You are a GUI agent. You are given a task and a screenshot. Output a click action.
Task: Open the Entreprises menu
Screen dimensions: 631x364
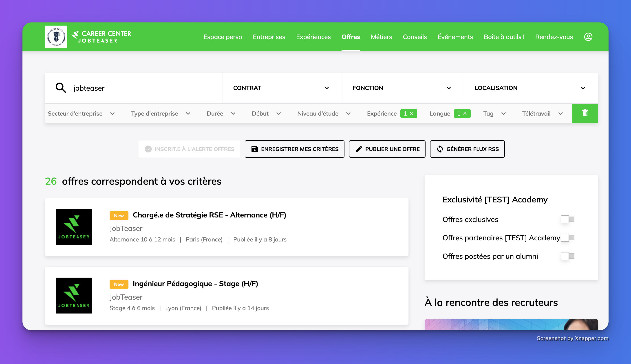pyautogui.click(x=269, y=37)
